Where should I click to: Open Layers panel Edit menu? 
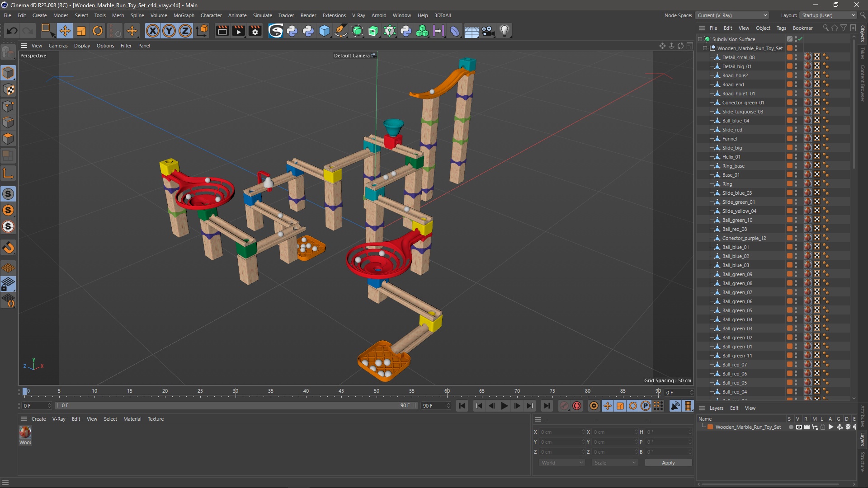click(x=734, y=408)
